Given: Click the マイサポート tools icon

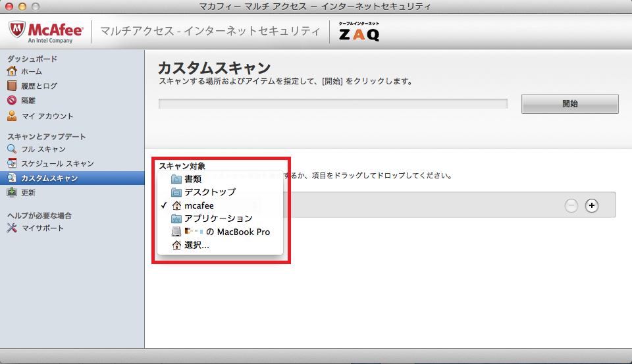Looking at the screenshot, I should click(x=12, y=228).
